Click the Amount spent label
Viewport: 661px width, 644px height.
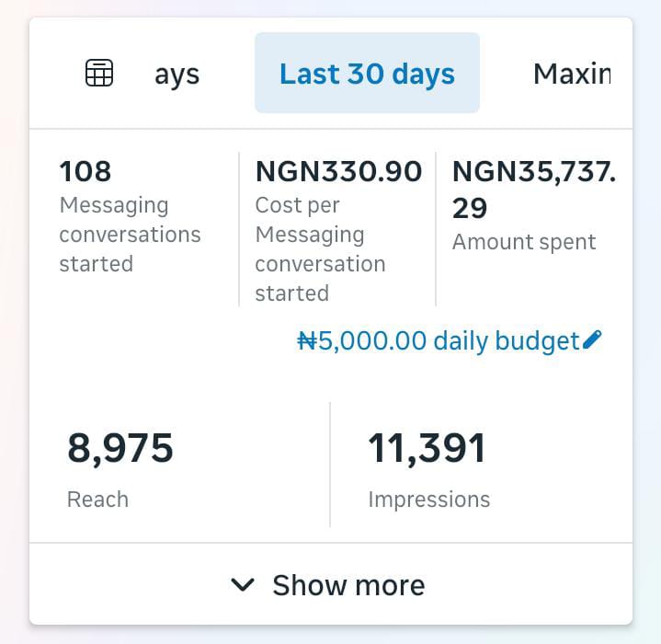(x=524, y=242)
